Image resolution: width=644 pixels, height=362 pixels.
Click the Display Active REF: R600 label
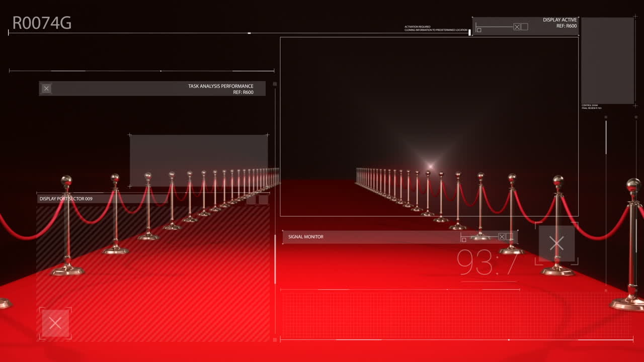coord(566,26)
